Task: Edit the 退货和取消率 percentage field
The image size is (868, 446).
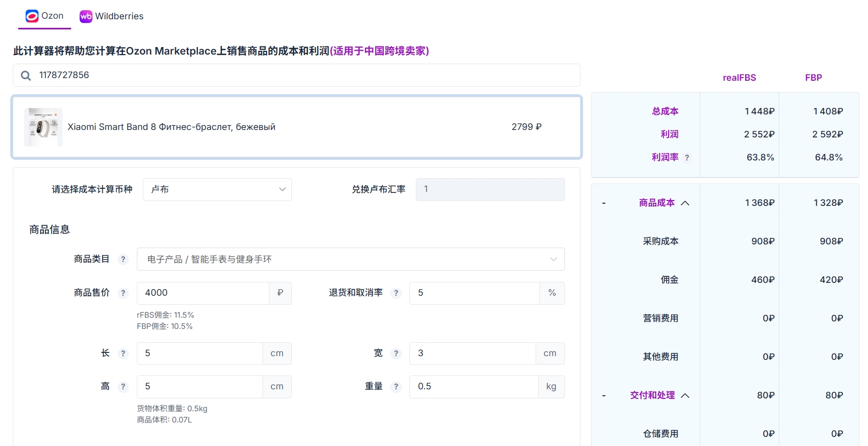Action: click(475, 293)
